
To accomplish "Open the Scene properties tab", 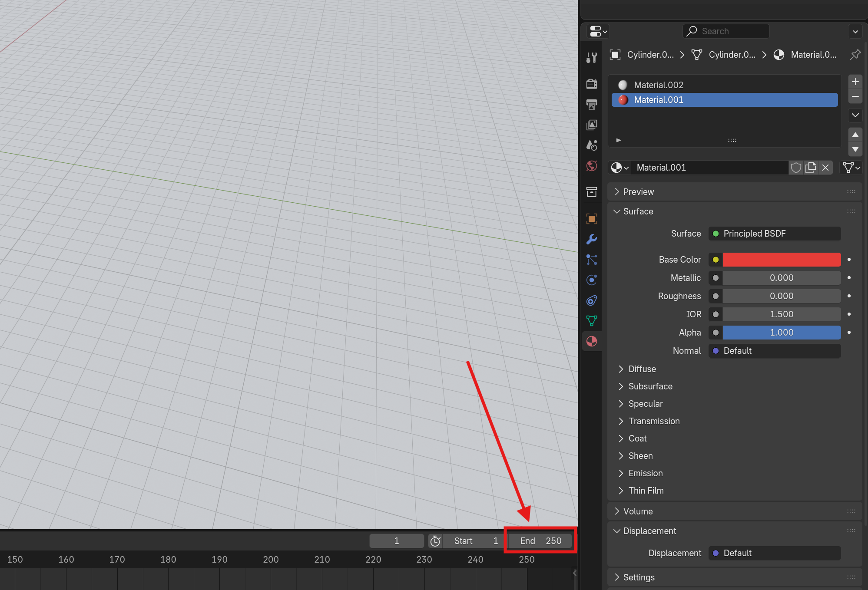I will coord(592,145).
